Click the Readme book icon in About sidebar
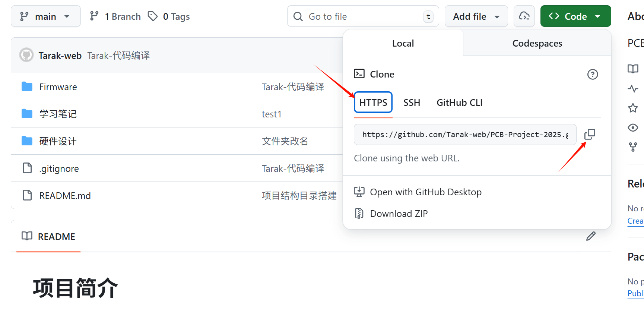Image resolution: width=644 pixels, height=309 pixels. (633, 69)
